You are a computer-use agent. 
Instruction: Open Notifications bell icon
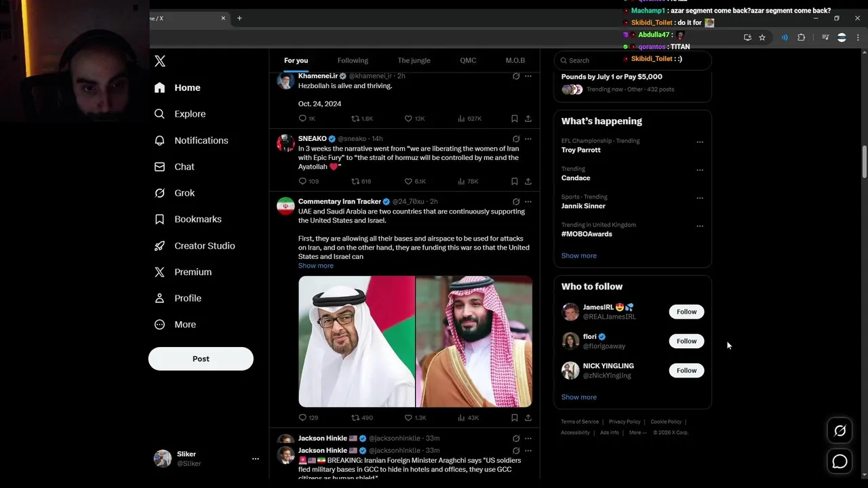(159, 140)
